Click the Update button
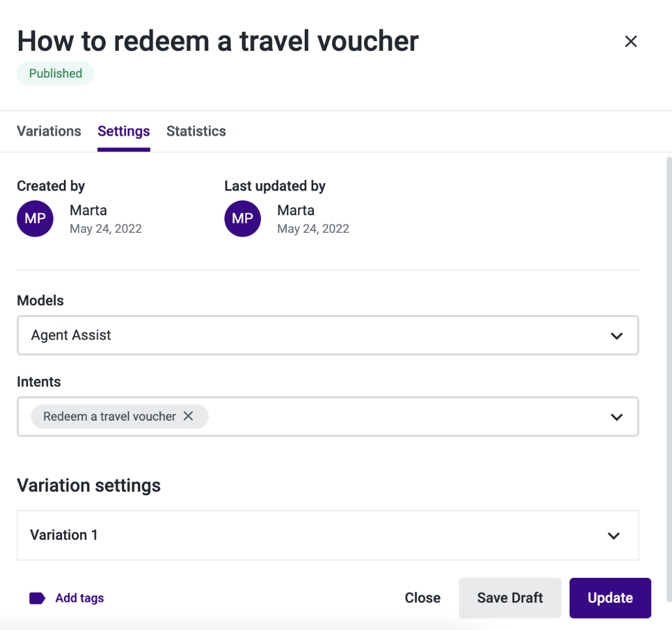 point(610,598)
